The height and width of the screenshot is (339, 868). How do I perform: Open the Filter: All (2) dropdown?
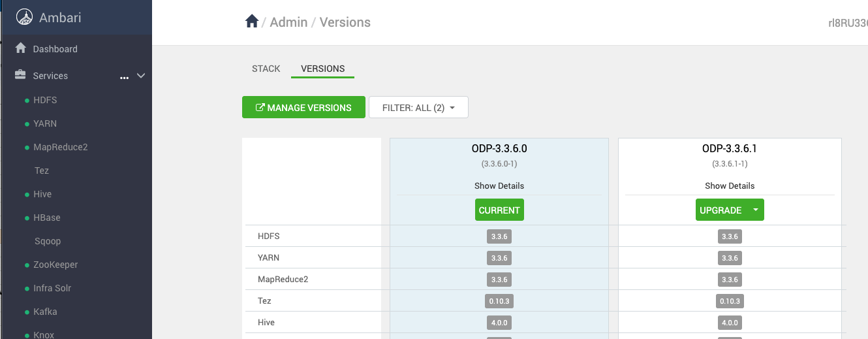pyautogui.click(x=418, y=108)
